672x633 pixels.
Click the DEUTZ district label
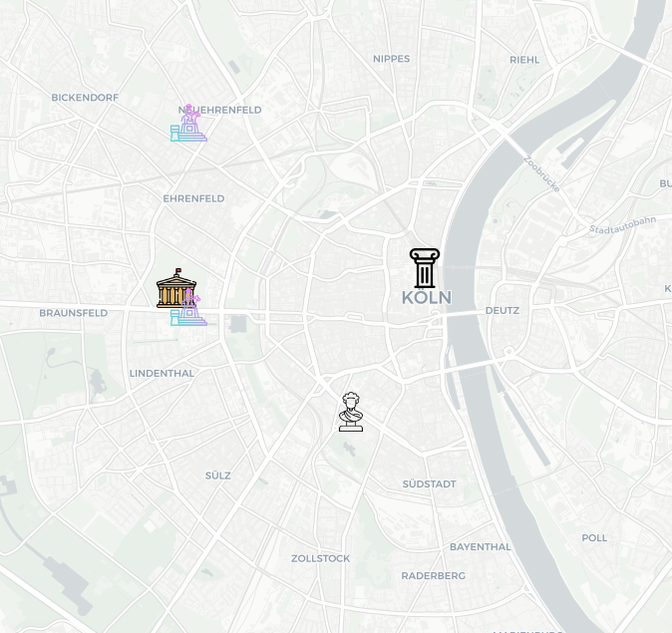click(x=503, y=311)
